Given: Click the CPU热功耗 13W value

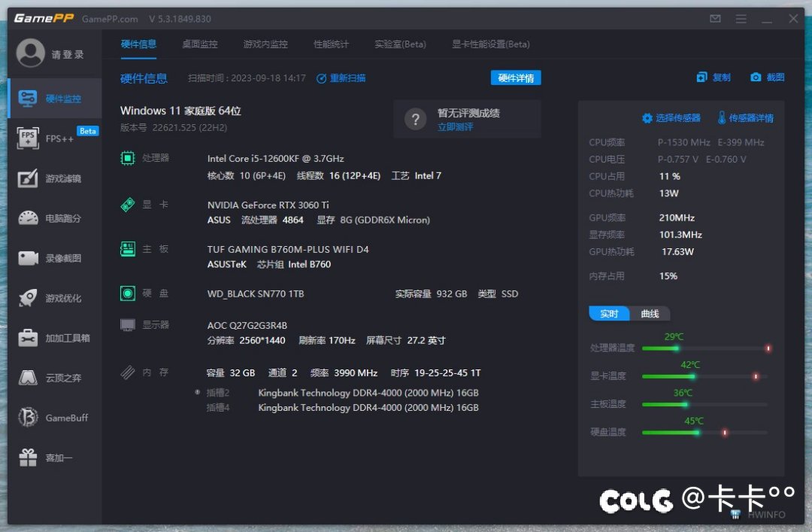Looking at the screenshot, I should pyautogui.click(x=668, y=193).
